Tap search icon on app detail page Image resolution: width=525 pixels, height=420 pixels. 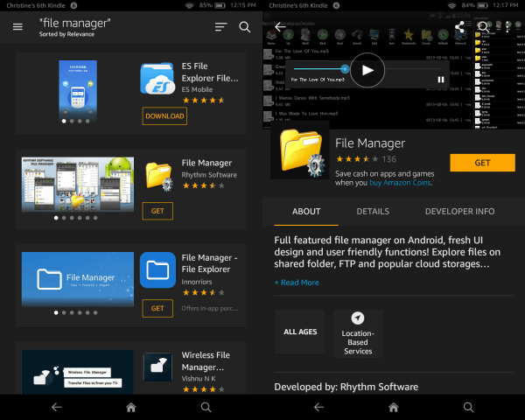pyautogui.click(x=483, y=27)
